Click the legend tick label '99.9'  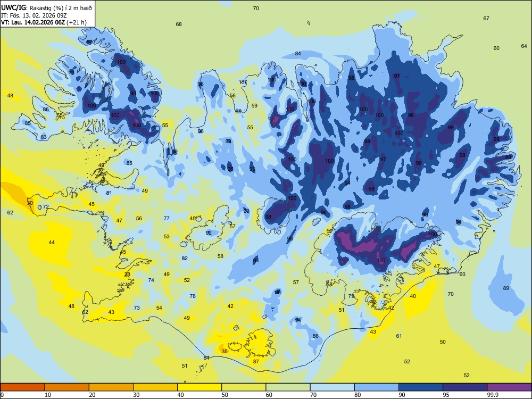pyautogui.click(x=492, y=395)
